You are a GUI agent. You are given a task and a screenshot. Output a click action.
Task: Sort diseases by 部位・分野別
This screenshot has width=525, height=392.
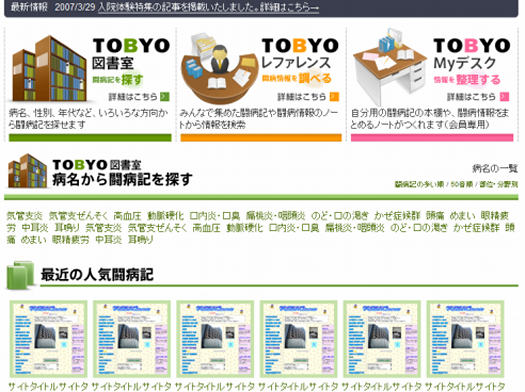tap(499, 184)
